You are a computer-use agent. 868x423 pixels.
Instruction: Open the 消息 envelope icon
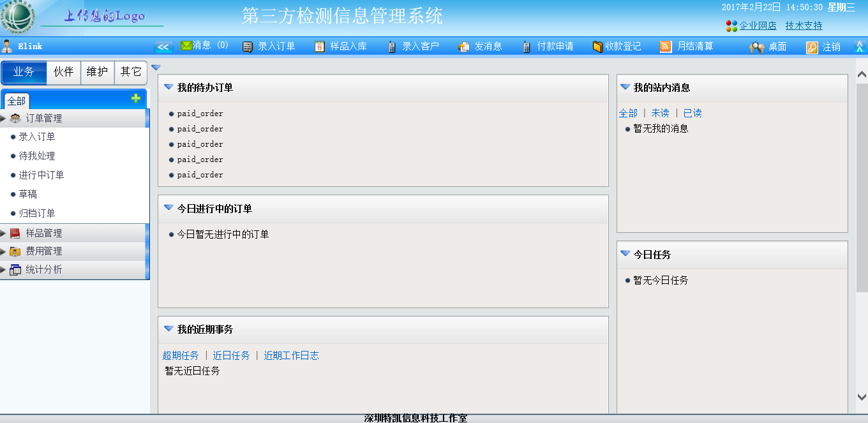186,46
